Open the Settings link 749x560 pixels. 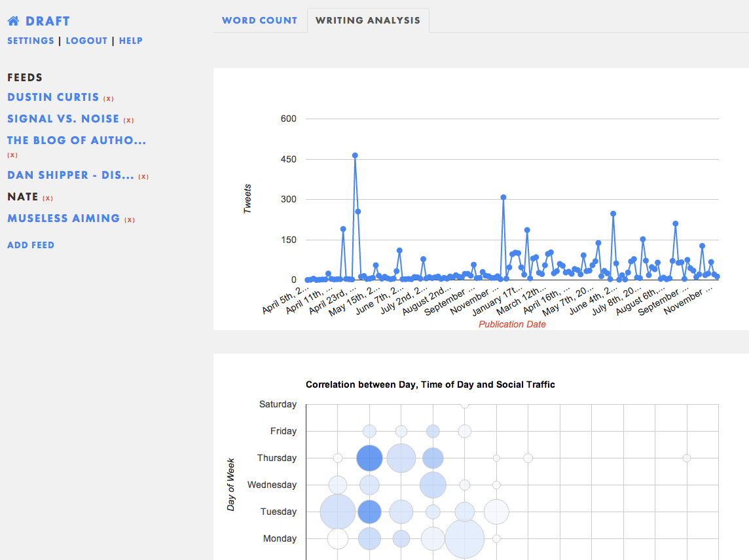pos(31,41)
